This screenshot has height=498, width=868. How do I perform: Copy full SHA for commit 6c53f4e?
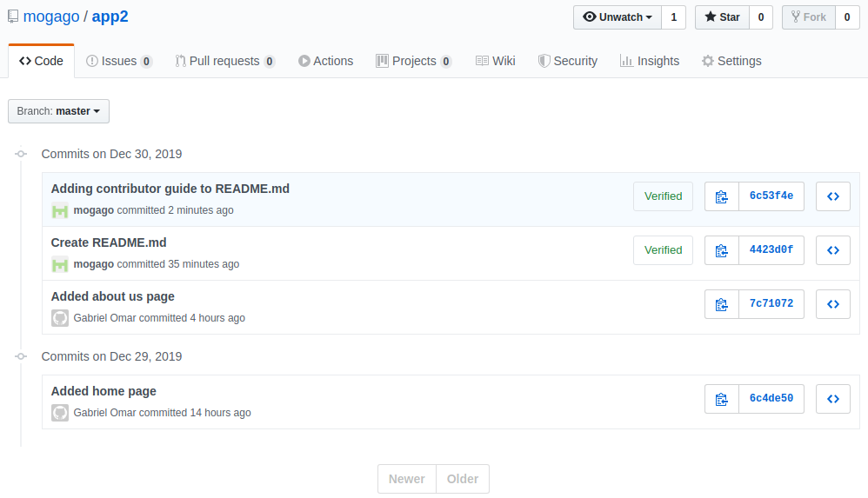pos(721,196)
